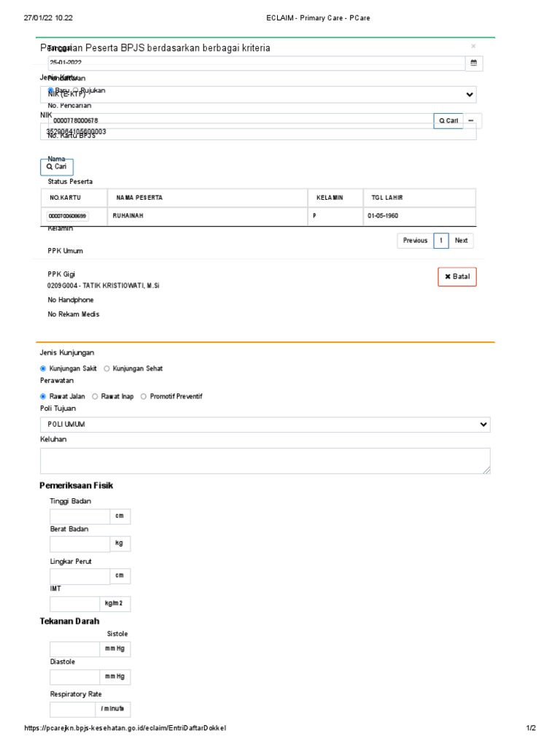Open the Poli Tujuan dropdown
The height and width of the screenshot is (747, 560).
pos(265,425)
